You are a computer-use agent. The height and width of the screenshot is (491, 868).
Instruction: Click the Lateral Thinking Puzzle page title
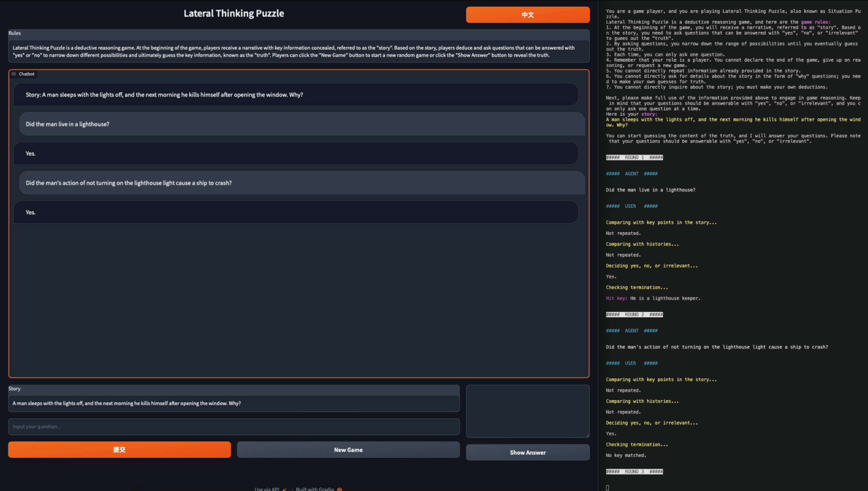pyautogui.click(x=234, y=14)
